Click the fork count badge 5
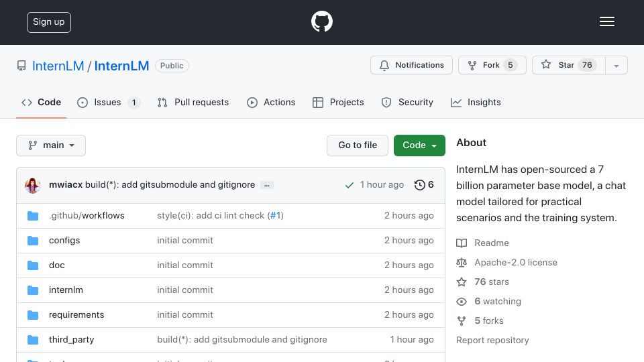 pos(510,65)
